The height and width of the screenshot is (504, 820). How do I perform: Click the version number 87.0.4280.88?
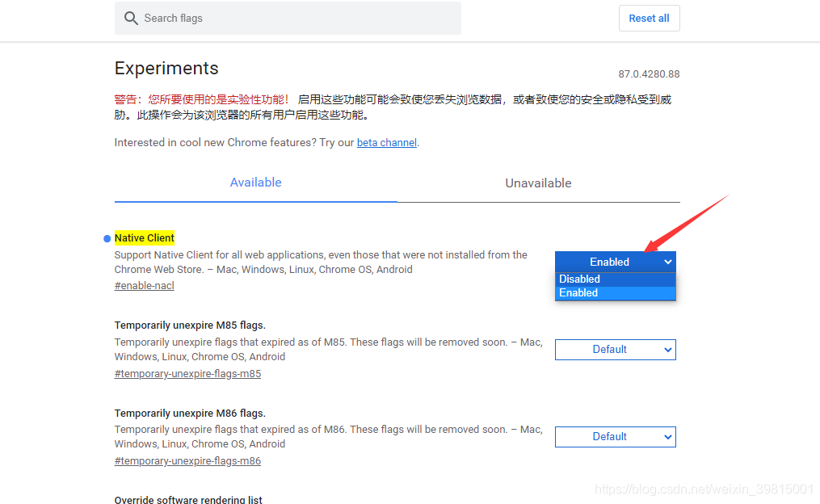point(649,74)
